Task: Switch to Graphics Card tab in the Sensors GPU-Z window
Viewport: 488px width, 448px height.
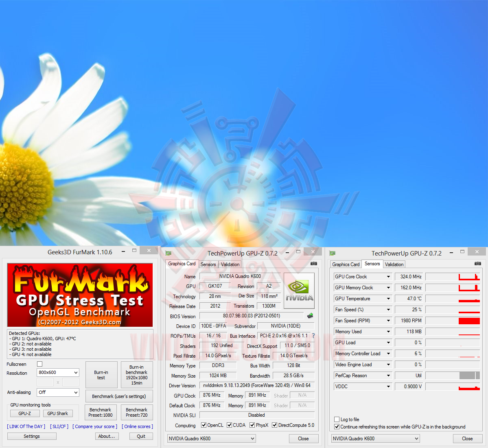Action: coord(346,264)
